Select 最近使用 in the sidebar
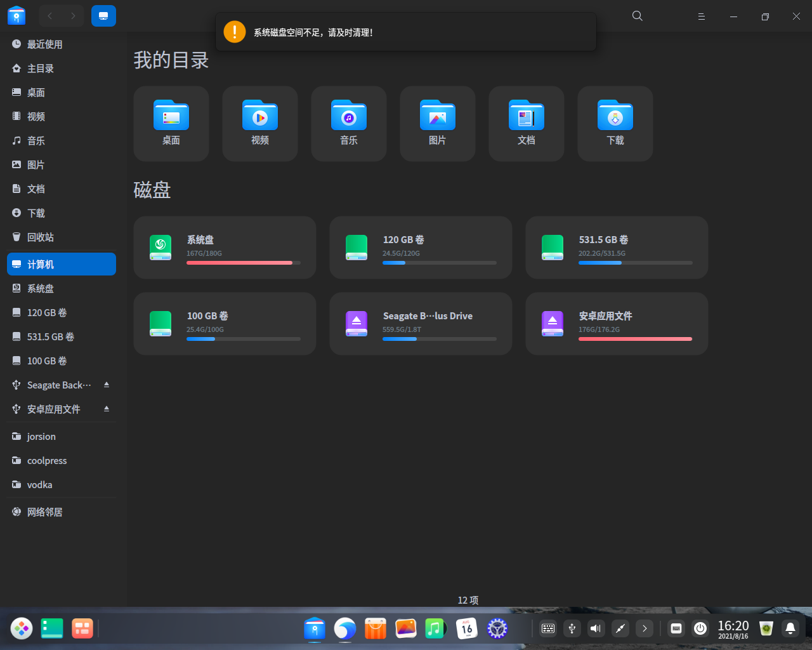The width and height of the screenshot is (812, 650). click(x=44, y=44)
